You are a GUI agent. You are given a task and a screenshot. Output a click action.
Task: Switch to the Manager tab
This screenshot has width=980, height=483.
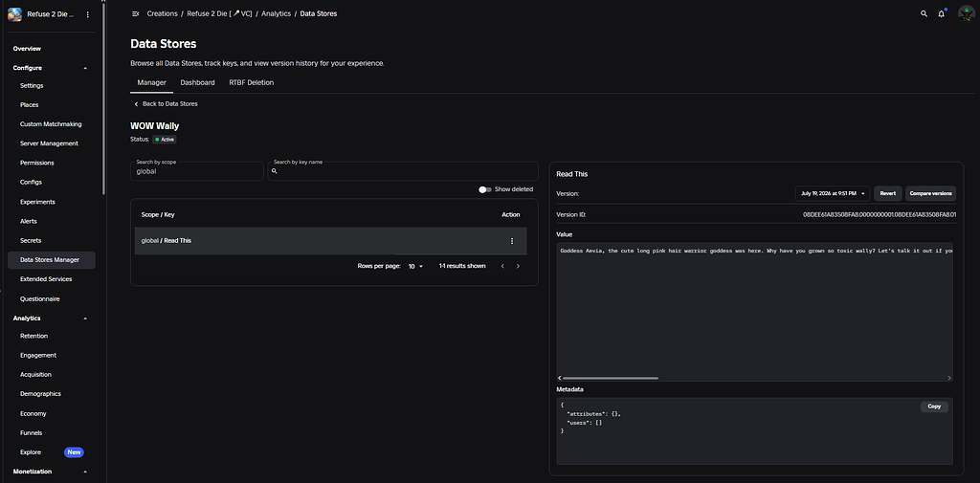click(x=152, y=82)
